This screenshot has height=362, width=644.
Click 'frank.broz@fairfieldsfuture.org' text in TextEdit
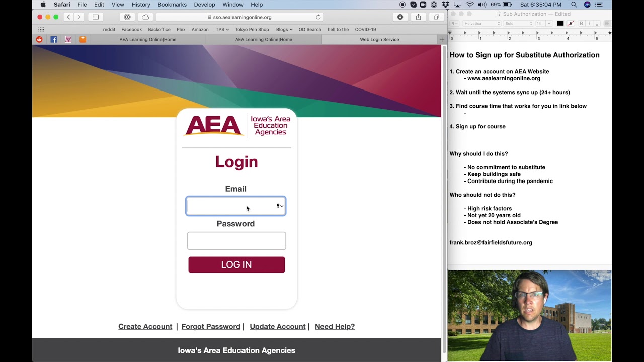(491, 243)
